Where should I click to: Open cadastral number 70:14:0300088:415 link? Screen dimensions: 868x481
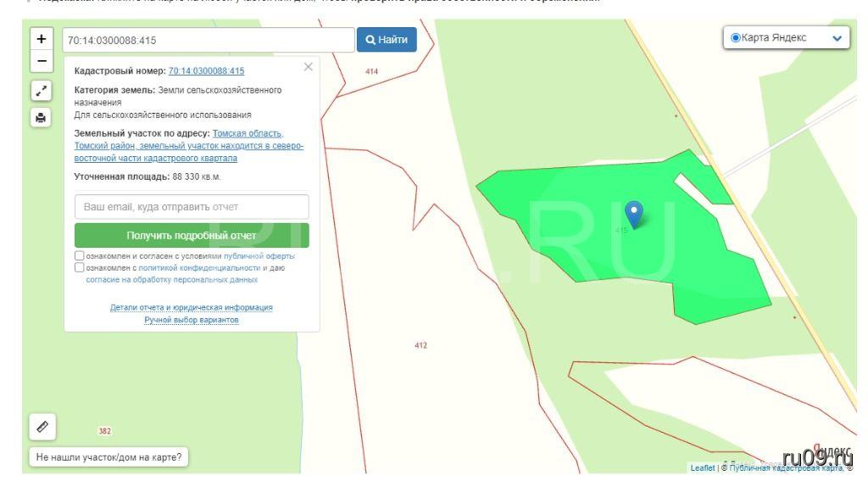[x=206, y=70]
